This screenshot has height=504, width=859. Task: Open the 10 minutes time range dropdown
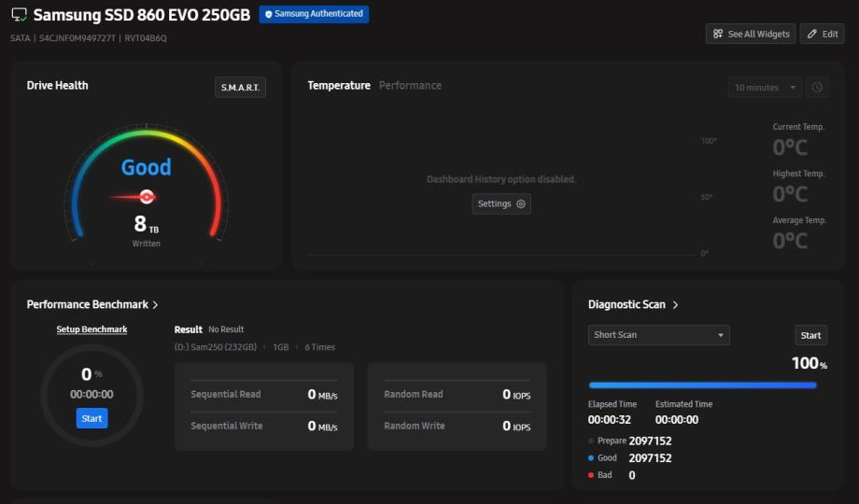(765, 87)
